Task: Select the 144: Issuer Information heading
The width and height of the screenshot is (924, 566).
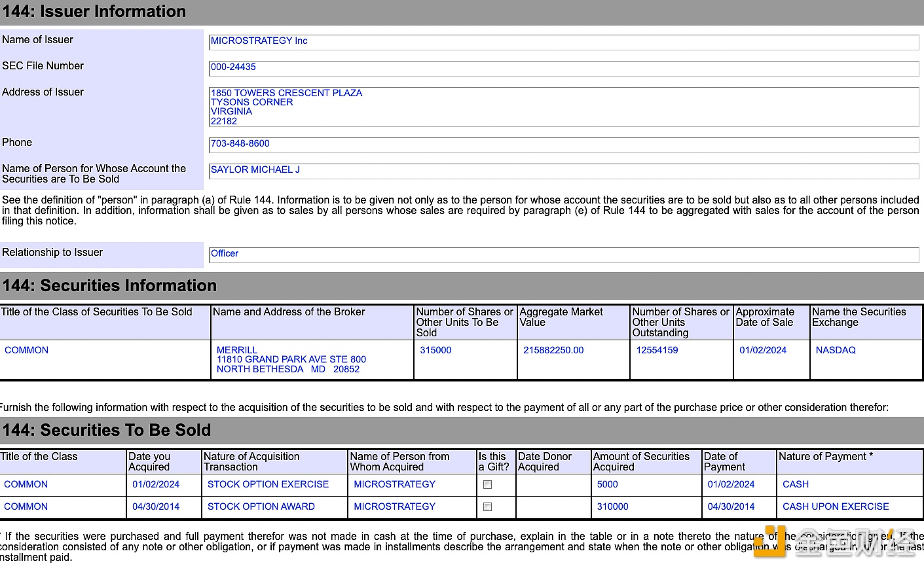Action: pyautogui.click(x=94, y=12)
